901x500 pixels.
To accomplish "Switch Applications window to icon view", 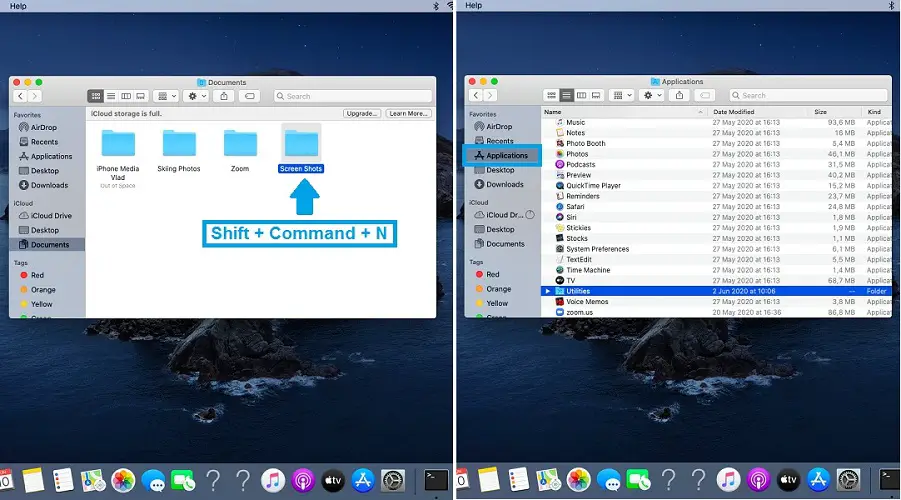I will (551, 95).
